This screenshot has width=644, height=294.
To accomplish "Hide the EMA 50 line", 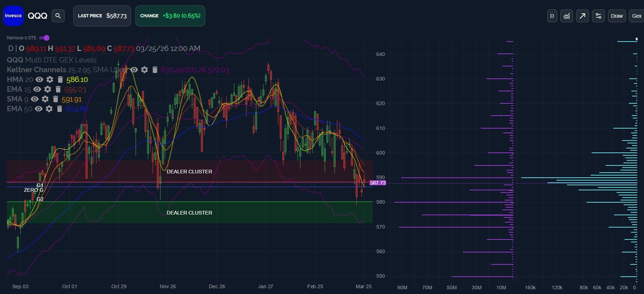I will pos(39,109).
